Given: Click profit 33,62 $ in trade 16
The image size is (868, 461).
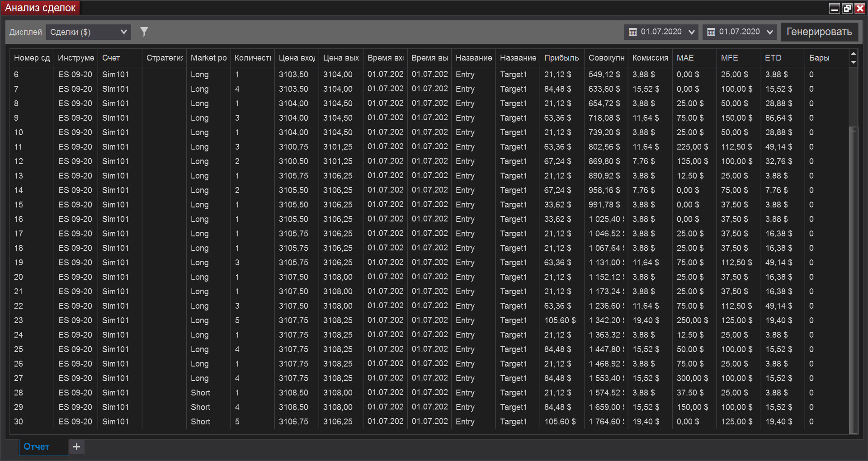Looking at the screenshot, I should [557, 219].
